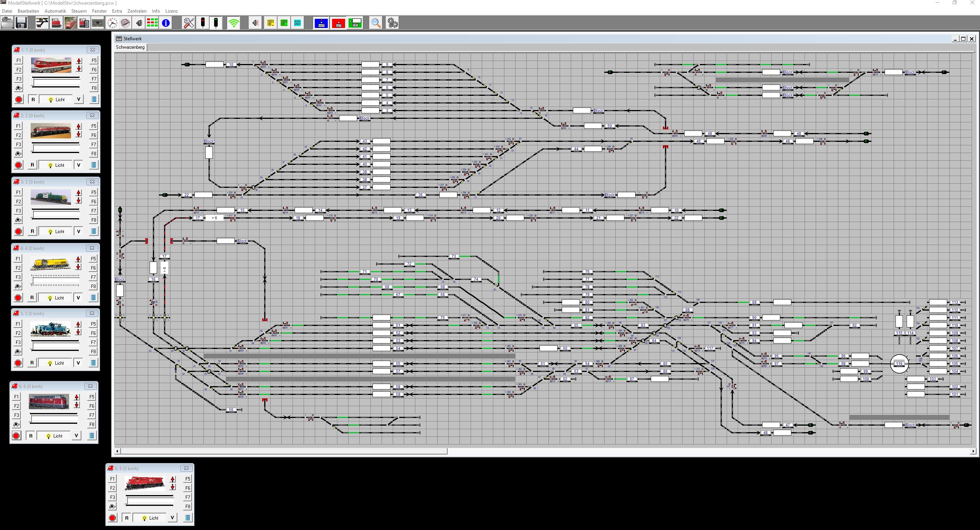This screenshot has width=980, height=530.
Task: Open the blue info icon
Action: point(166,23)
